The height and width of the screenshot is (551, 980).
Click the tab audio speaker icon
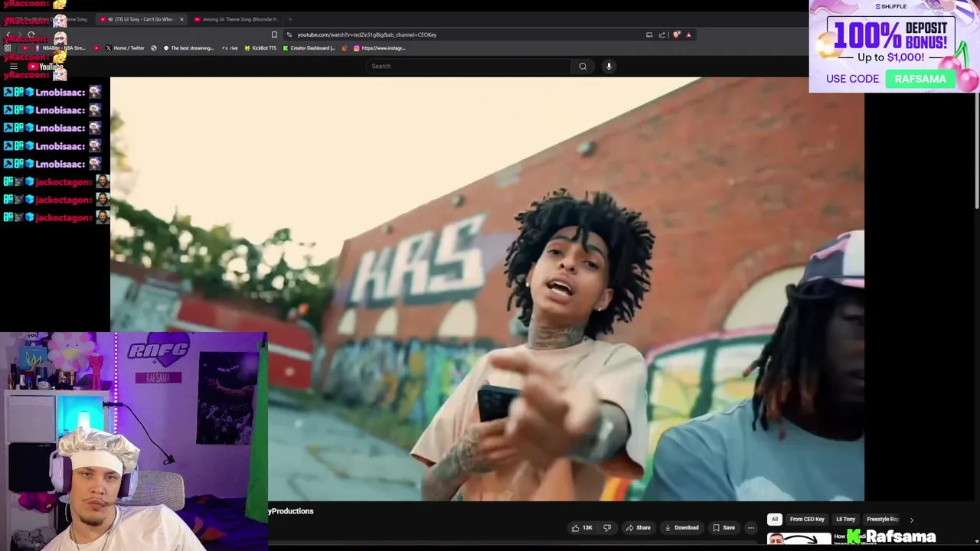click(110, 19)
